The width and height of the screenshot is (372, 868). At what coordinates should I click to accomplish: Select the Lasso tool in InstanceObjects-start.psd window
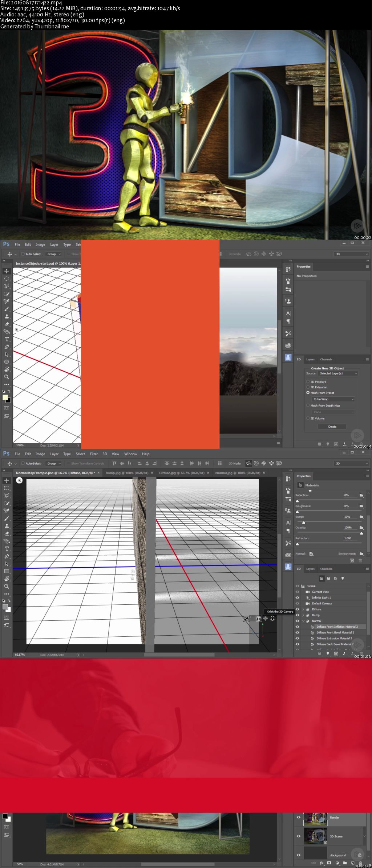(7, 286)
